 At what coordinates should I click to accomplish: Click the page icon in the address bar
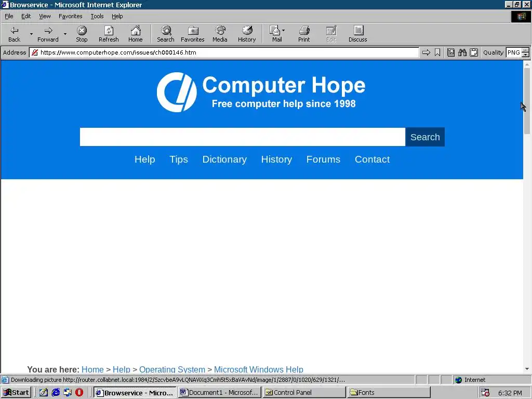(x=35, y=52)
